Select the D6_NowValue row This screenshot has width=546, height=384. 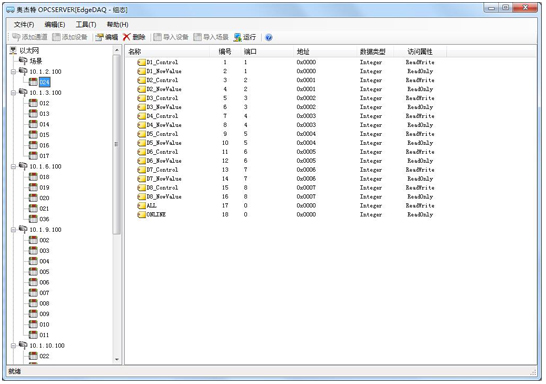tap(286, 161)
